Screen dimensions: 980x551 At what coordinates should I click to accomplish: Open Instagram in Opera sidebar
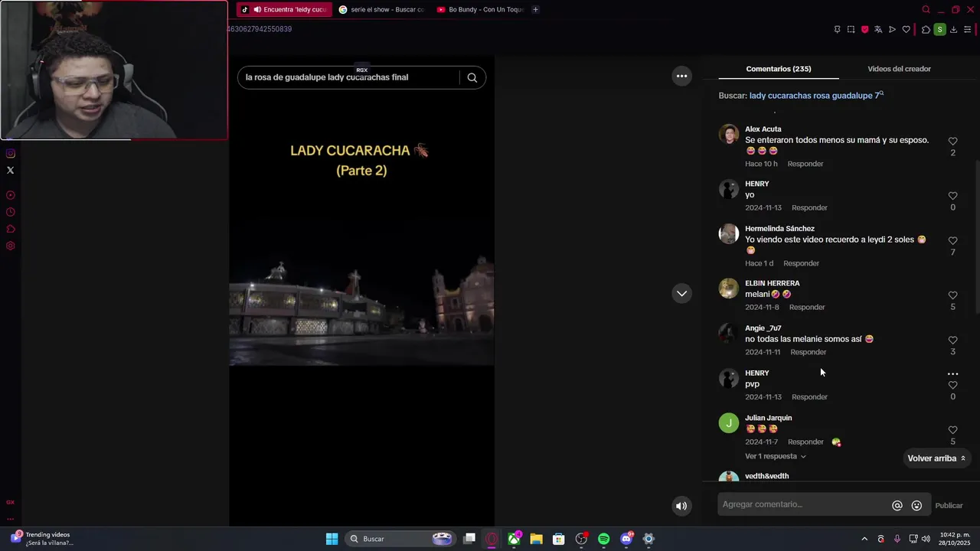point(11,153)
